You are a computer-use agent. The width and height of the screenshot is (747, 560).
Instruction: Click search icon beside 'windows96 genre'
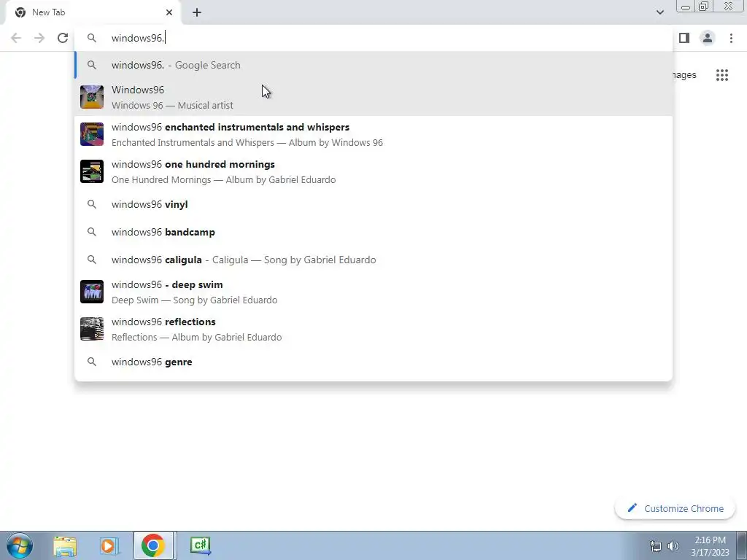[92, 362]
